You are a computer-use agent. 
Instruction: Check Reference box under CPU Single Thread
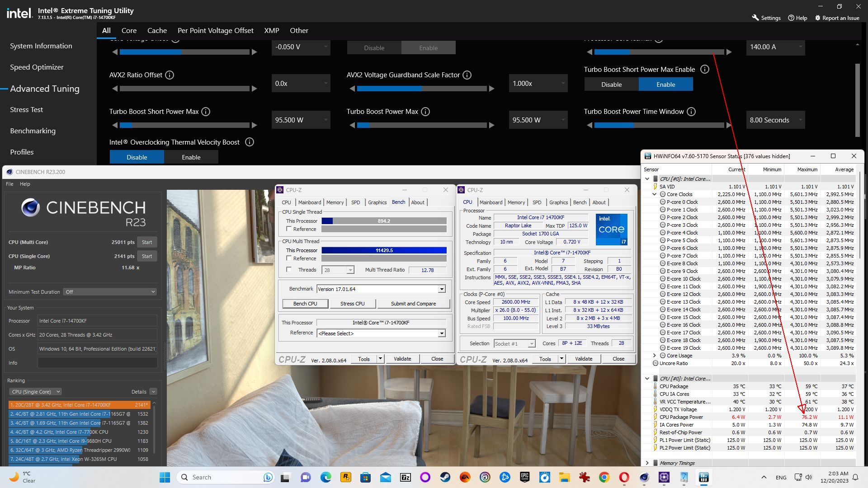point(289,229)
